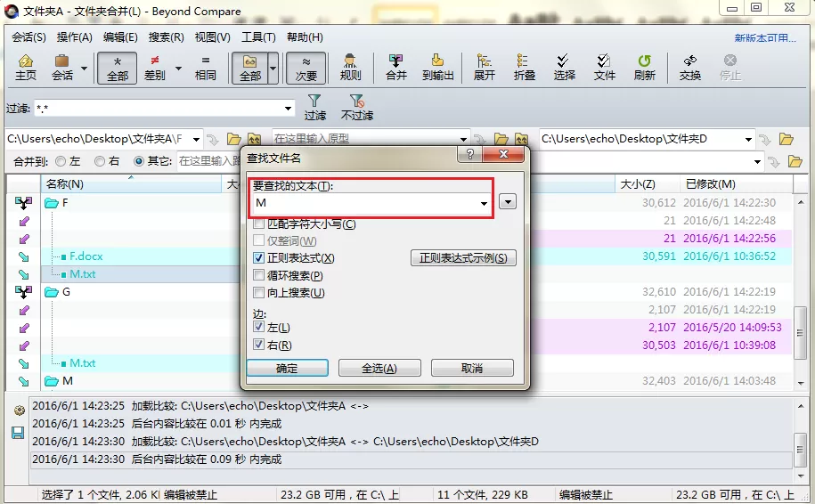
Task: Show only differences with 差别 icon
Action: (154, 68)
